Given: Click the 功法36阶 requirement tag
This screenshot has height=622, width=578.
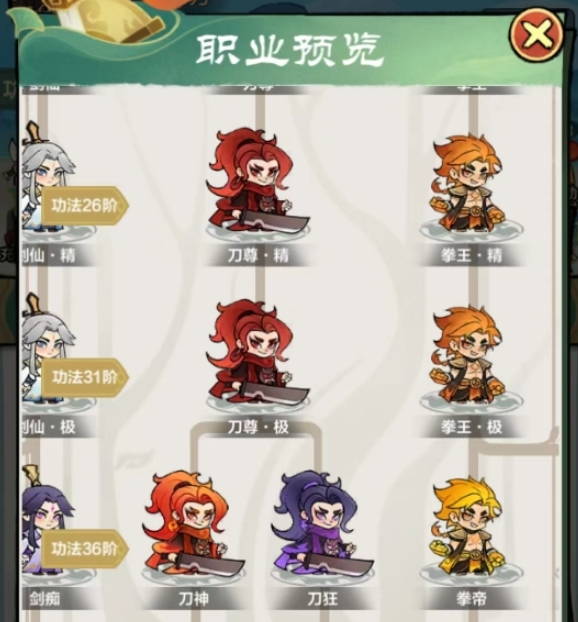Looking at the screenshot, I should (x=85, y=549).
